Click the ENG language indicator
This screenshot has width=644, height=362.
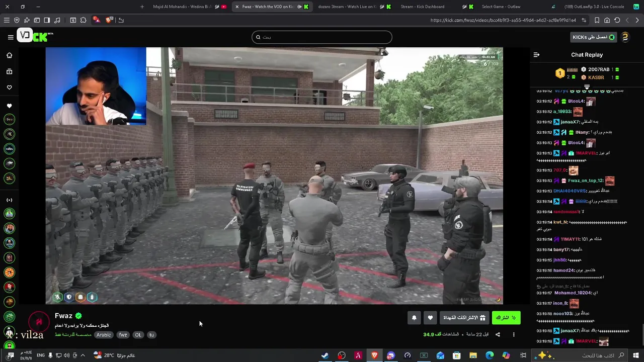[x=41, y=355]
